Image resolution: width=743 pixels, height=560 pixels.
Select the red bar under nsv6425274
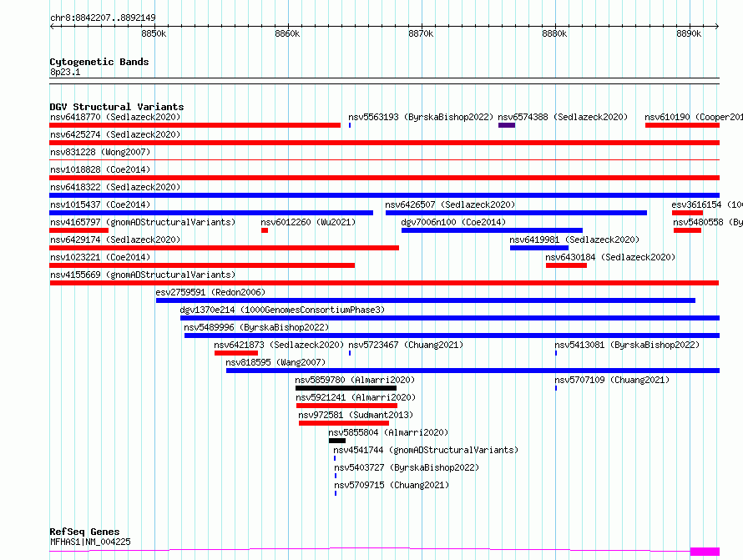pos(384,143)
